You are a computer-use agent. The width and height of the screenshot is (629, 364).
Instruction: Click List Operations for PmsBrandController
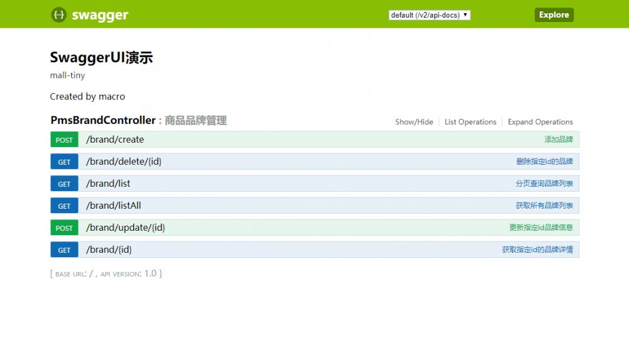coord(470,122)
